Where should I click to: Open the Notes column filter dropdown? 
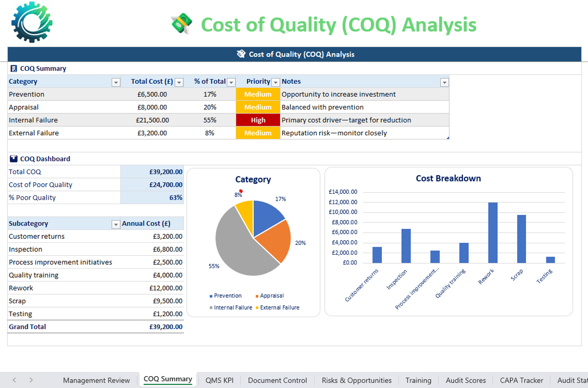point(444,82)
